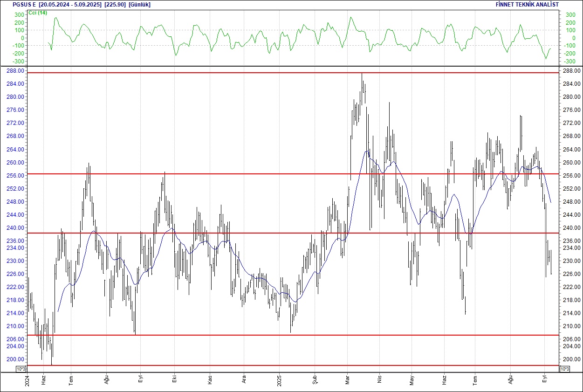This screenshot has width=583, height=392.
Task: Click the 2024 year label on time axis
Action: pyautogui.click(x=27, y=380)
